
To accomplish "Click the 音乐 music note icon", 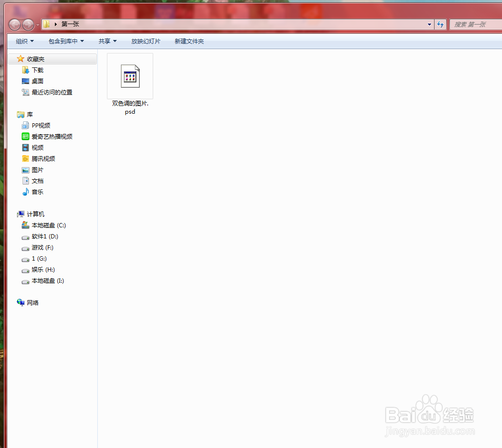I will click(x=26, y=192).
